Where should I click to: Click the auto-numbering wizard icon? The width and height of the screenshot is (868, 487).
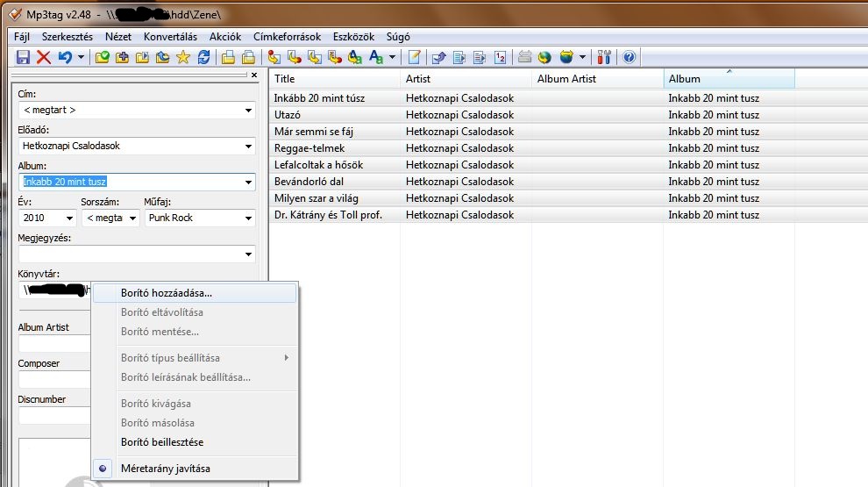(500, 58)
